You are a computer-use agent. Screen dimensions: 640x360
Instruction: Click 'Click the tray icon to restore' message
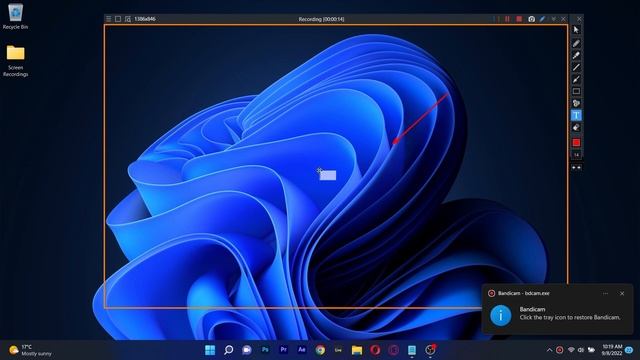[x=570, y=317]
